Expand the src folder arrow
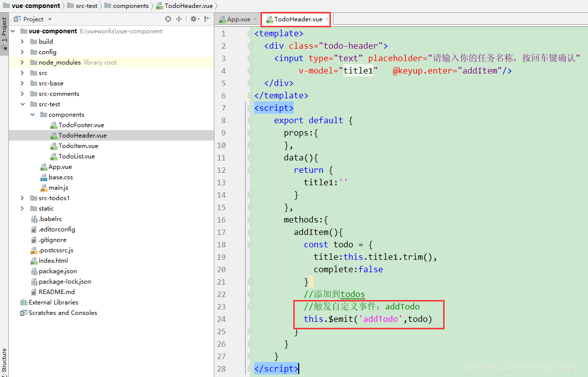This screenshot has height=377, width=588. click(22, 73)
